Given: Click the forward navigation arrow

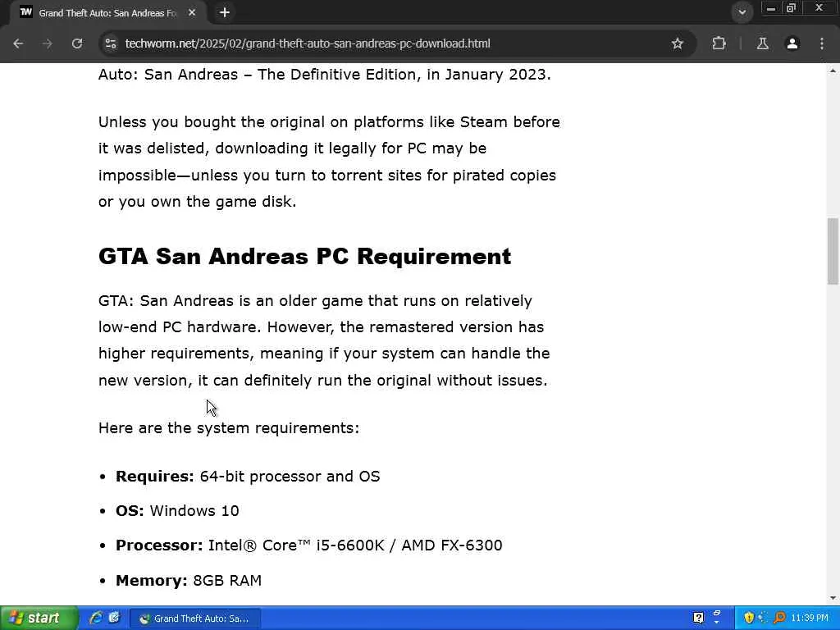Looking at the screenshot, I should pos(47,44).
